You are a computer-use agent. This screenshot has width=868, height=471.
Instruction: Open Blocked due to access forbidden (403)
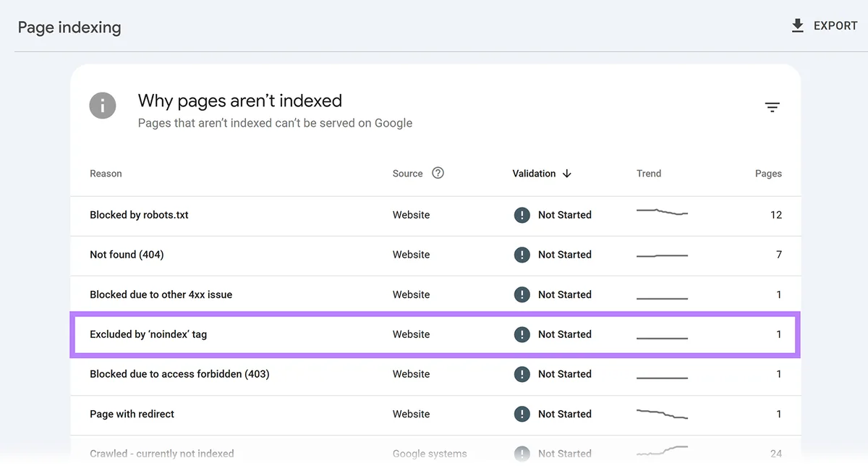(x=179, y=374)
